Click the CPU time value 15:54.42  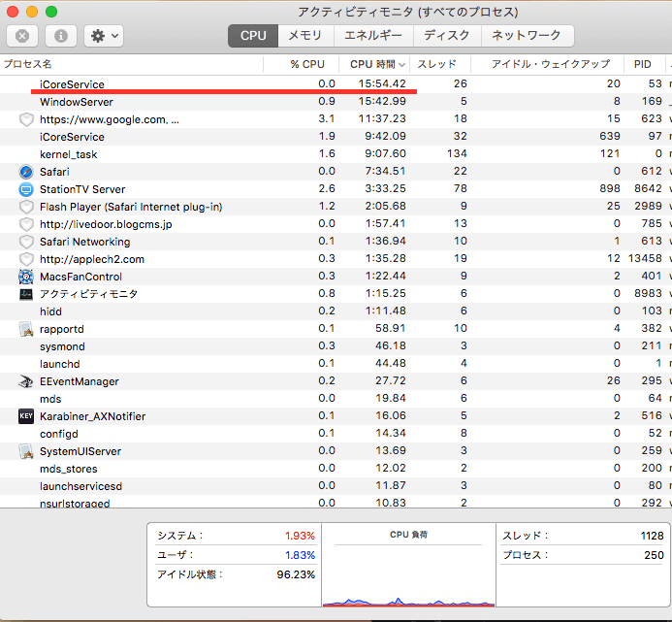pyautogui.click(x=382, y=83)
